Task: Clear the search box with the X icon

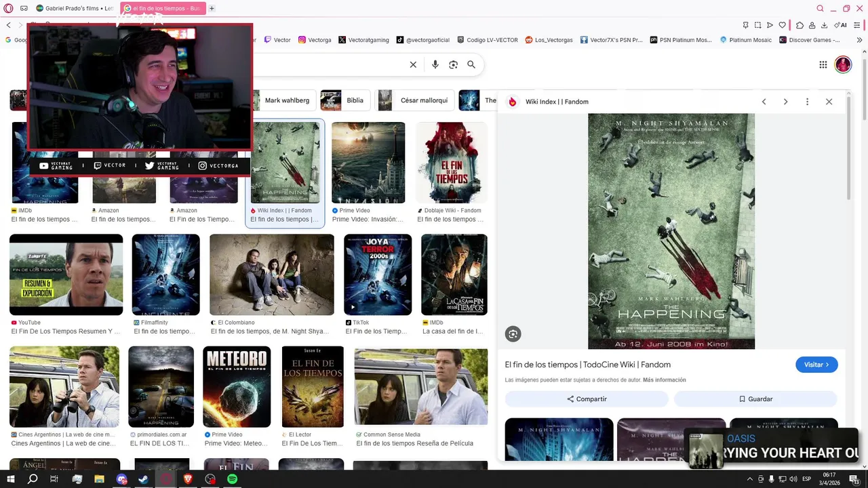Action: 413,64
